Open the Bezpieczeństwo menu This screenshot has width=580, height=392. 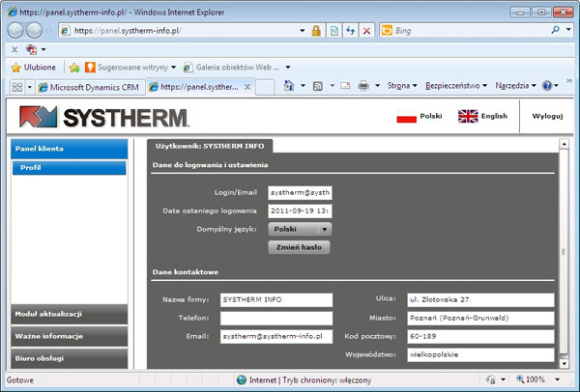pos(455,86)
